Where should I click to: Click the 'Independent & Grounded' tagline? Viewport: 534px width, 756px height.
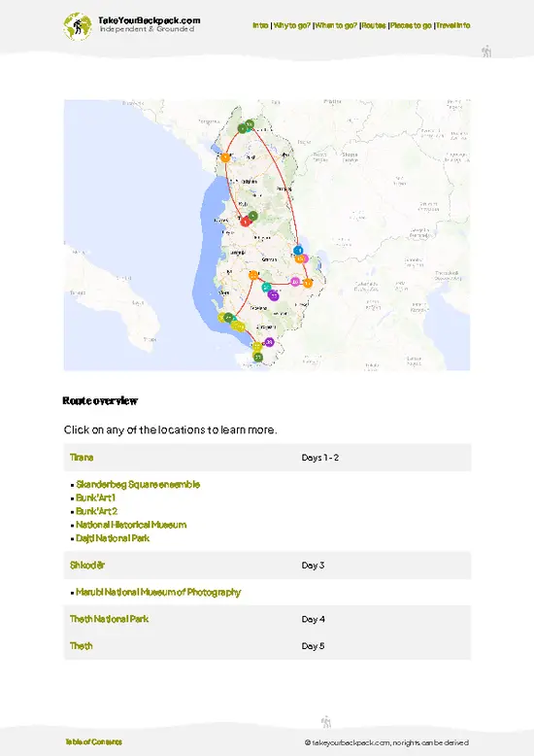(x=147, y=29)
